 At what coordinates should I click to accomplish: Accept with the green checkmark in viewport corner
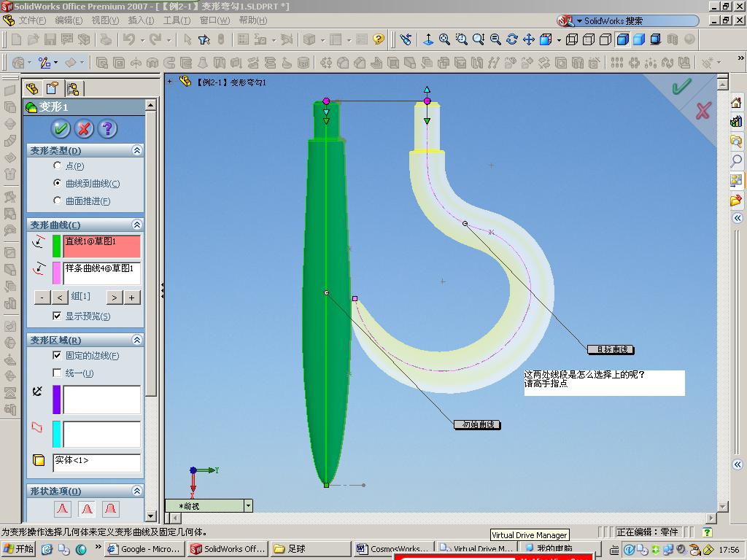point(681,87)
